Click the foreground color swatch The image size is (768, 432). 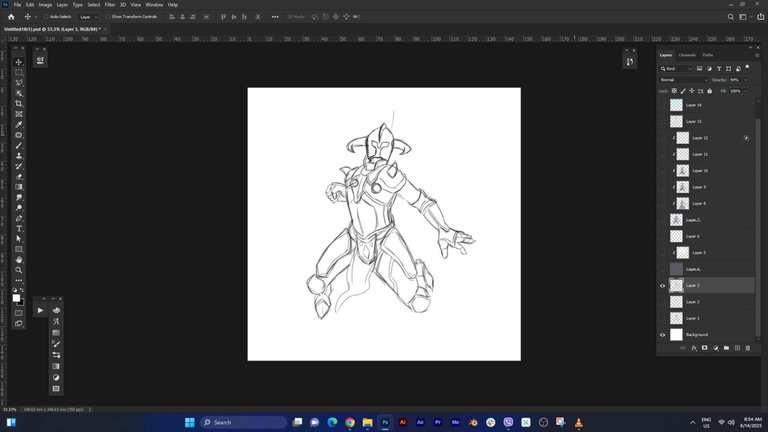click(x=16, y=298)
